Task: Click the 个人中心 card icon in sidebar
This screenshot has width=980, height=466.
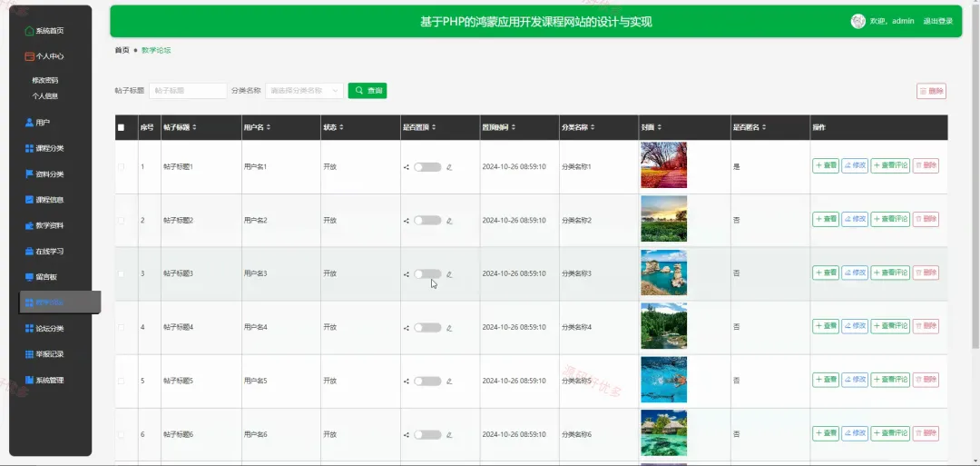Action: coord(29,56)
